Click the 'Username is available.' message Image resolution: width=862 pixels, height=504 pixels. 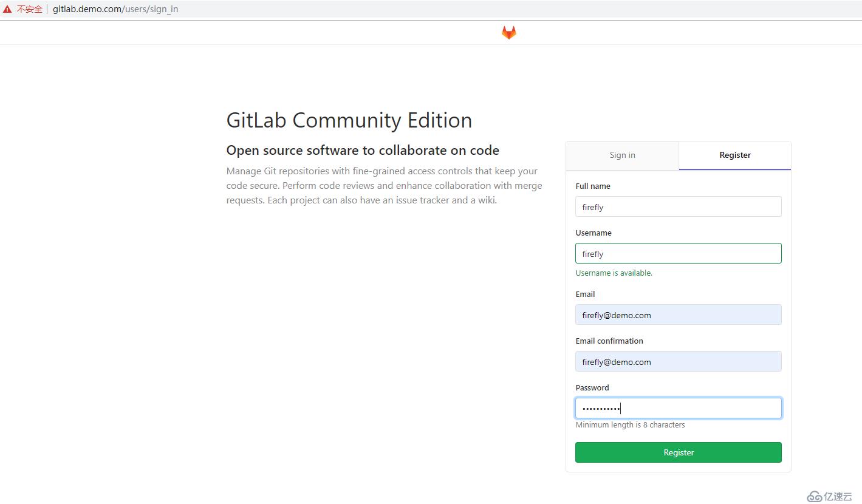pos(614,273)
